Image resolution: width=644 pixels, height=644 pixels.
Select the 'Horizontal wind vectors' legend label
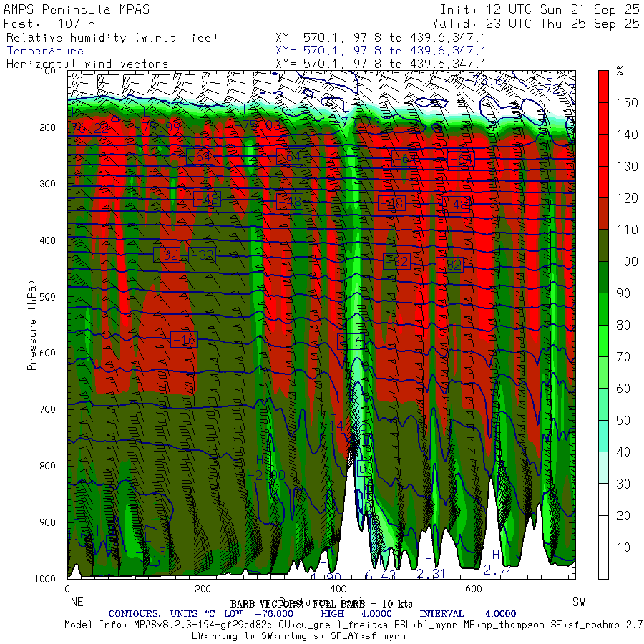point(87,64)
